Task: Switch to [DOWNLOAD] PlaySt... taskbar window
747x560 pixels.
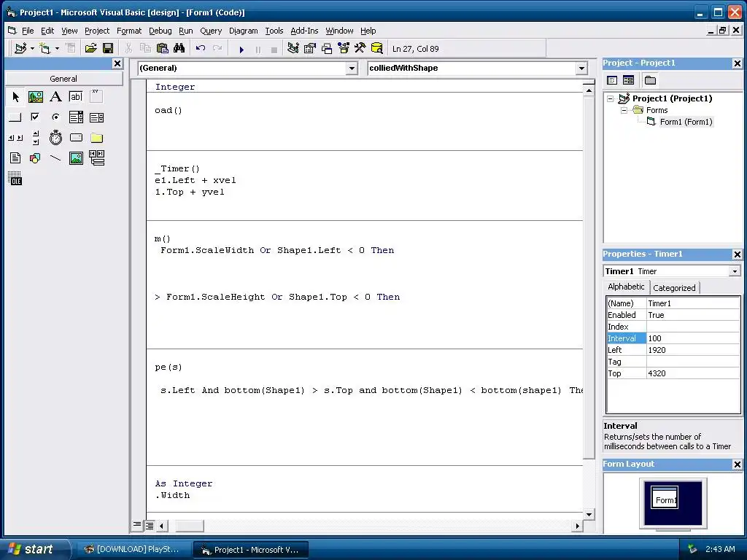Action: 133,549
